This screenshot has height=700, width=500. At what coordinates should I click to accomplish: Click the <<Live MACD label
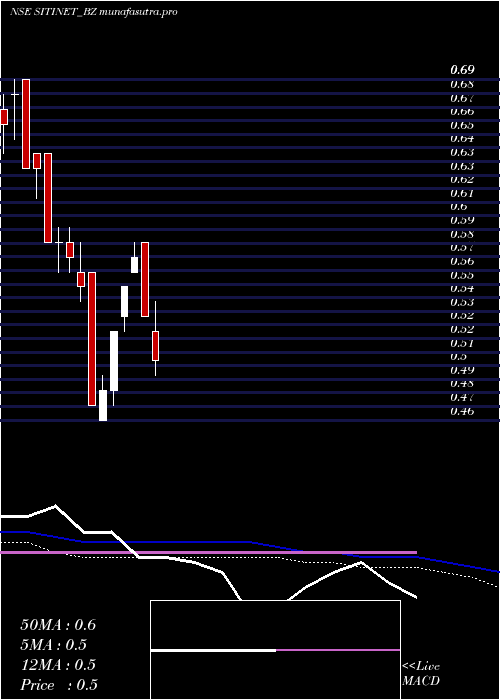[421, 674]
